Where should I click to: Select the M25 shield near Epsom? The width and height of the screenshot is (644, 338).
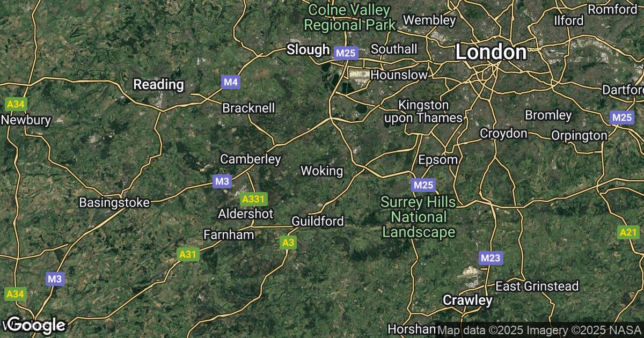coord(423,185)
